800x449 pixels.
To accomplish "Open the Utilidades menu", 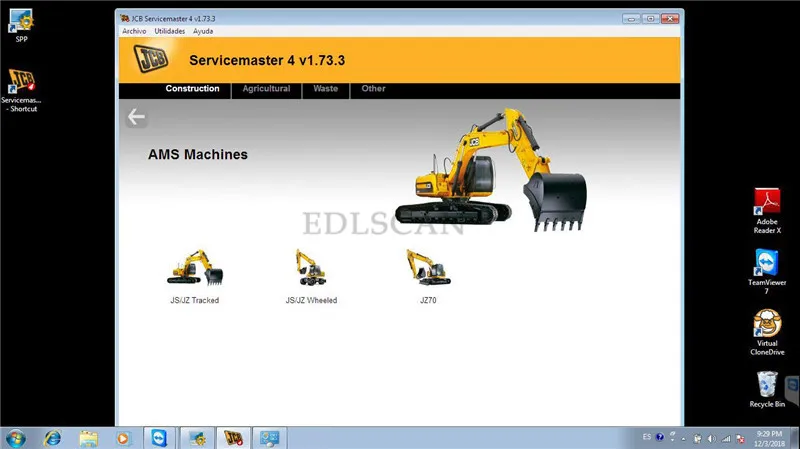I will [170, 31].
